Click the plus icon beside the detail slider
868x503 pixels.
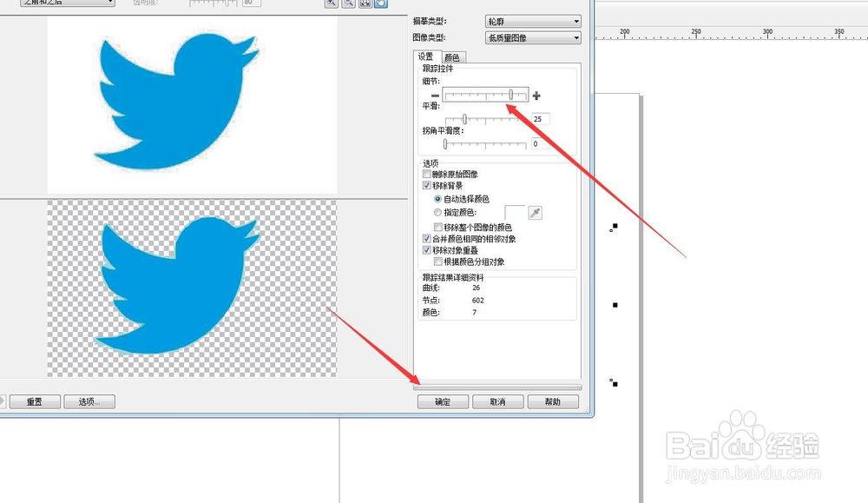(x=536, y=96)
